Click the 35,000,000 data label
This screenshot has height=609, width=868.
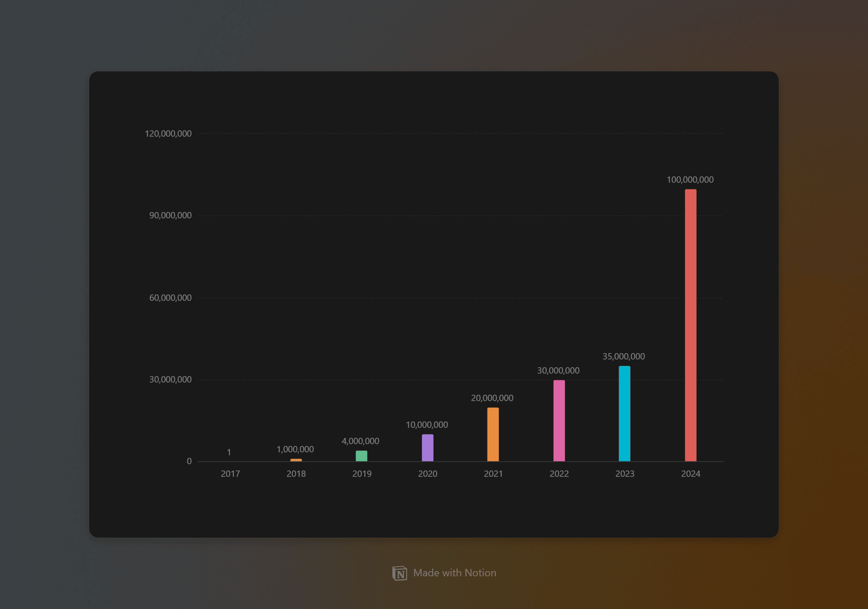(x=624, y=356)
